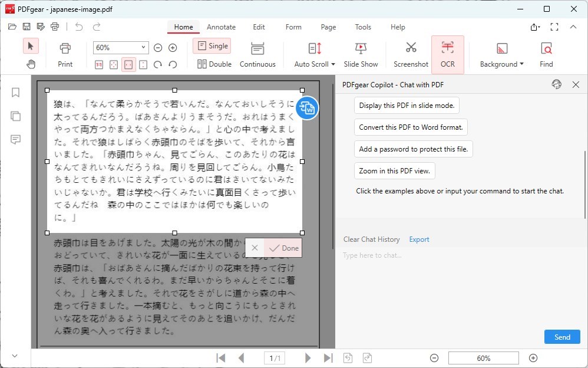Screen dimensions: 588x368
Task: Rotate the page clockwise
Action: tap(157, 65)
